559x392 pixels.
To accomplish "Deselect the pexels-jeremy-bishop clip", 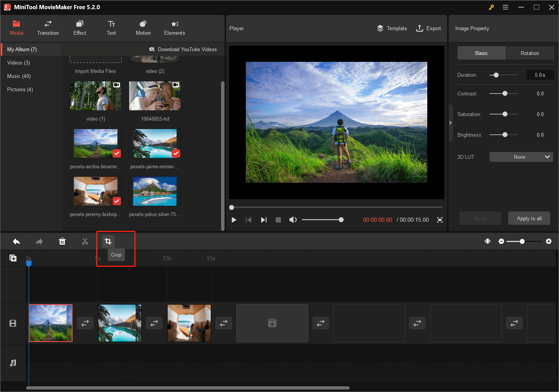I will [116, 201].
